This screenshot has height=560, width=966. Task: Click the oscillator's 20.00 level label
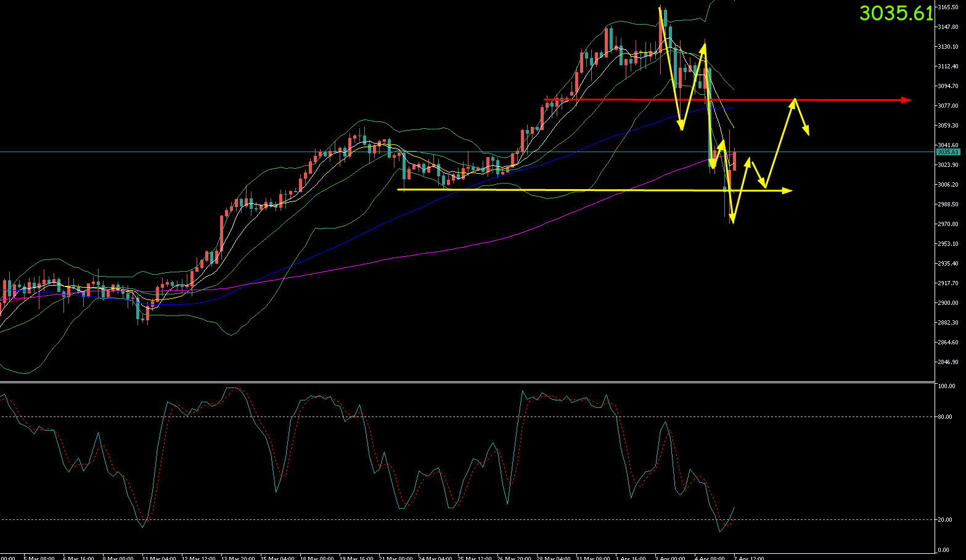[944, 520]
